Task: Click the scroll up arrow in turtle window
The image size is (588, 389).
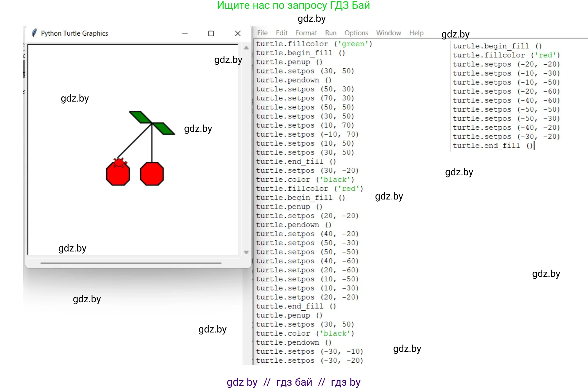Action: click(246, 48)
